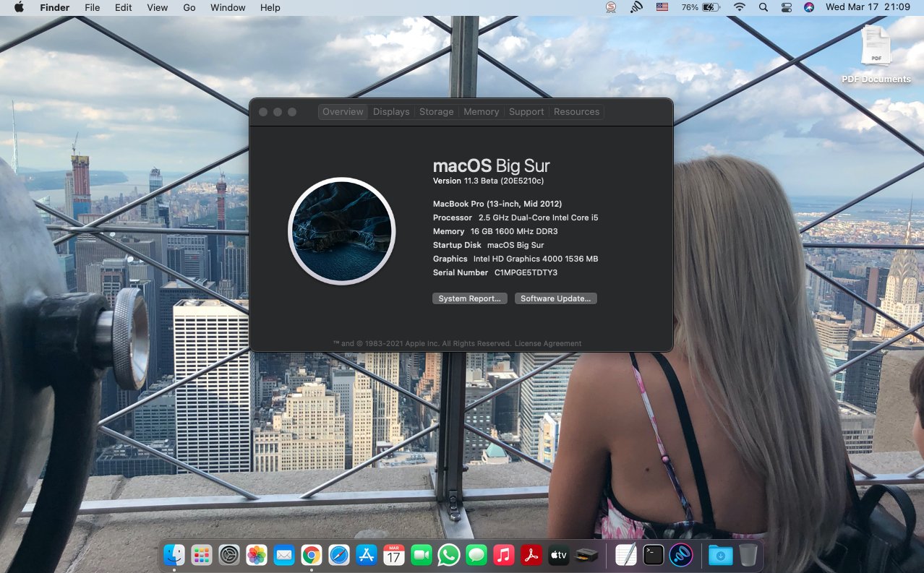The image size is (924, 573).
Task: Open Messages from the Dock
Action: [x=476, y=555]
